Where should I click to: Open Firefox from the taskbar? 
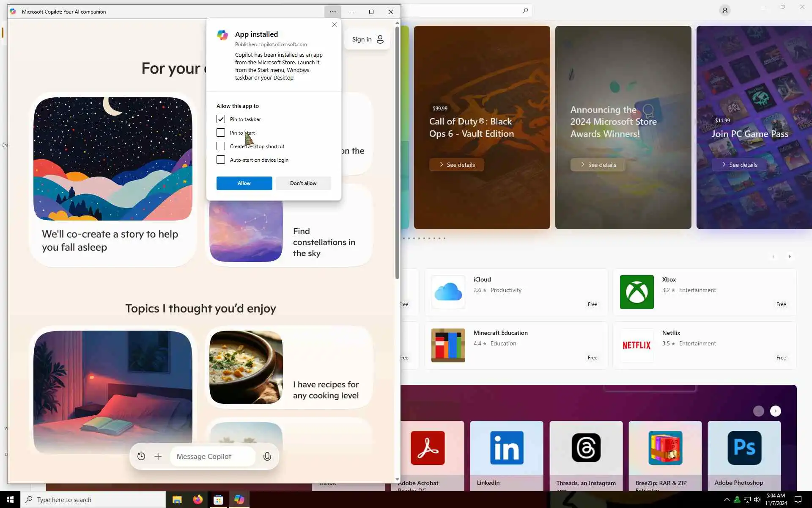tap(198, 500)
